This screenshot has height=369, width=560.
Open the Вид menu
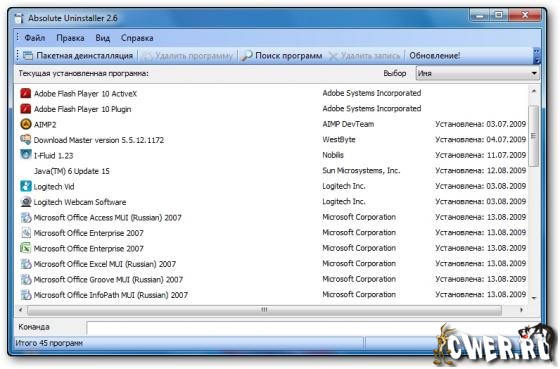102,38
